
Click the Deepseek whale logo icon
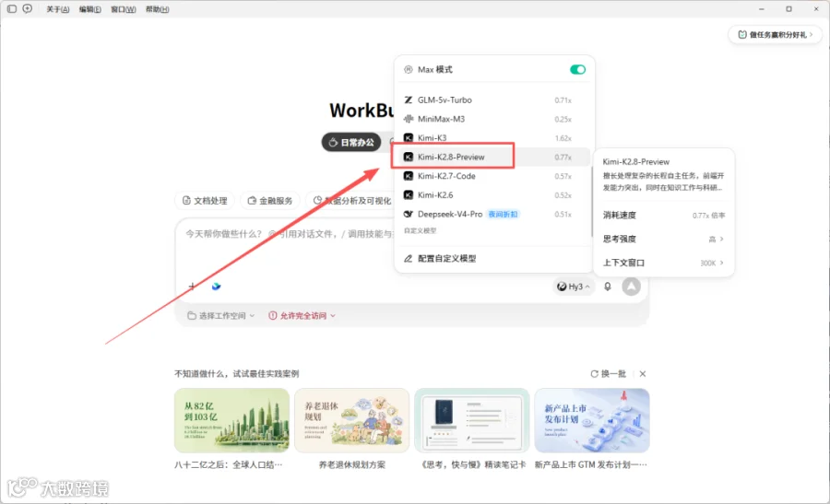(x=409, y=214)
